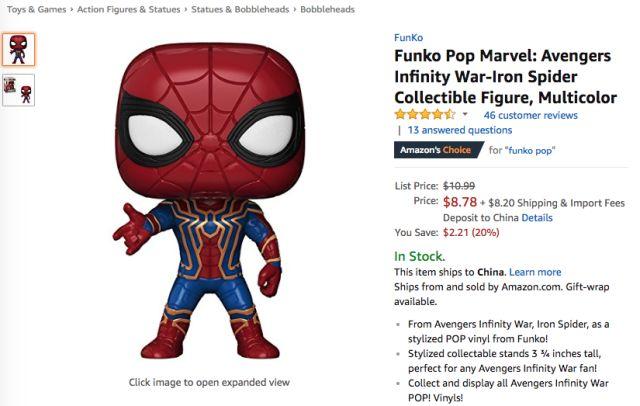
Task: Open the 46 customer reviews link
Action: click(x=530, y=115)
